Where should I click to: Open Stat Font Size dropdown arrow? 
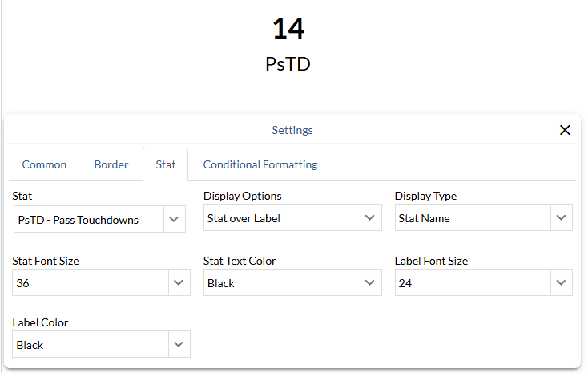click(x=178, y=282)
